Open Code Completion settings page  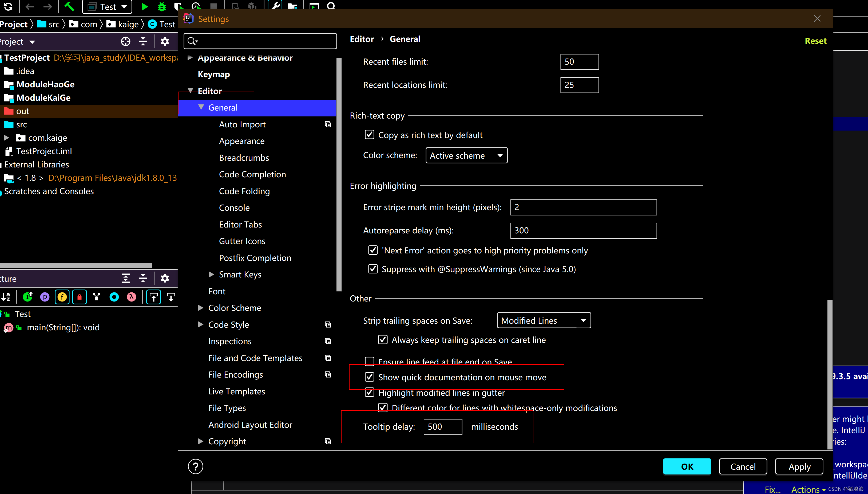tap(252, 174)
